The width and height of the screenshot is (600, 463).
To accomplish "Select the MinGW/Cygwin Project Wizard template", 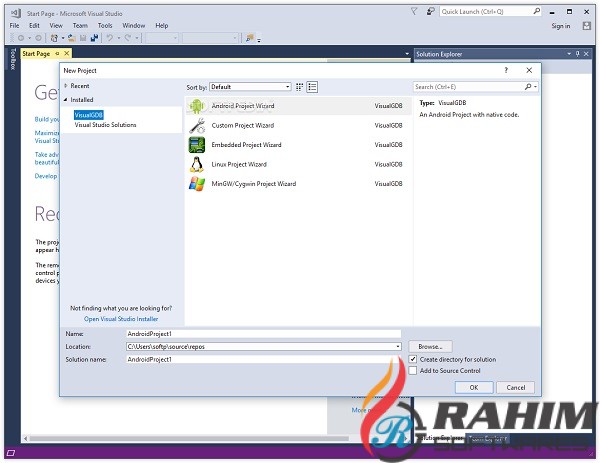I will (298, 184).
